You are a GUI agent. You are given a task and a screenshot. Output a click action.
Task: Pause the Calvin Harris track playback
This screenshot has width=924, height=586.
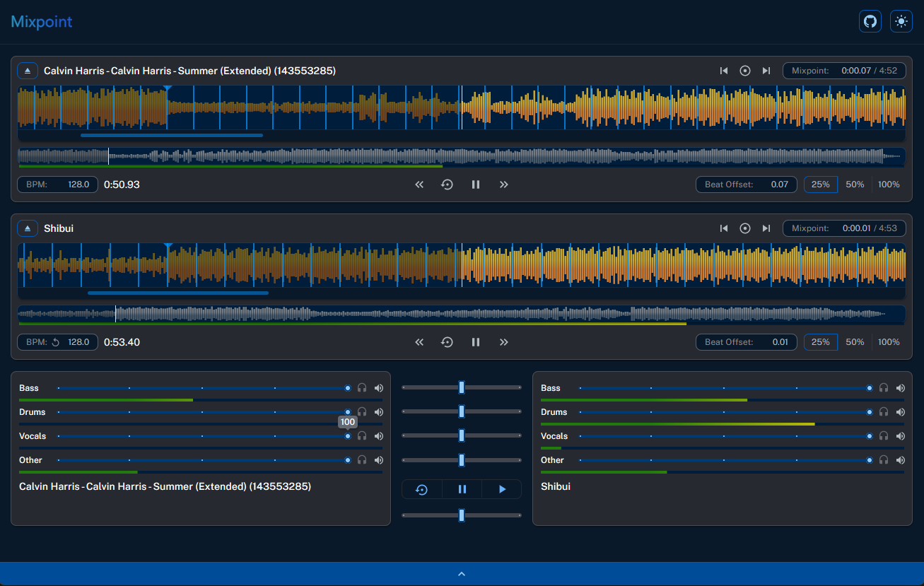(476, 184)
